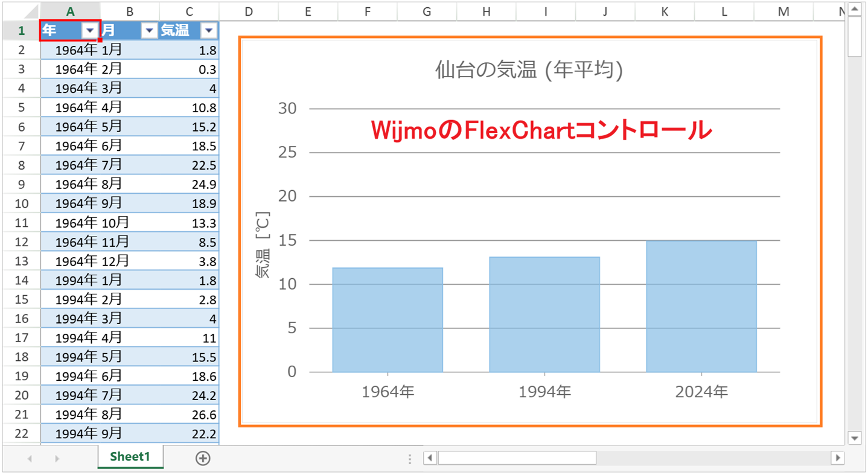Click the previous sheet navigation arrow
Viewport: 868px width, 475px height.
pyautogui.click(x=30, y=459)
